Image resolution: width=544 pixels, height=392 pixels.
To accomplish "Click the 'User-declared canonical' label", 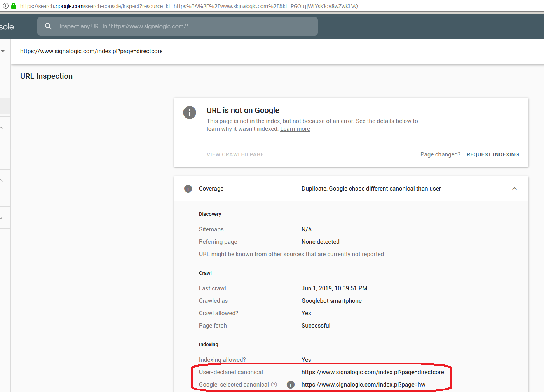I will [231, 372].
